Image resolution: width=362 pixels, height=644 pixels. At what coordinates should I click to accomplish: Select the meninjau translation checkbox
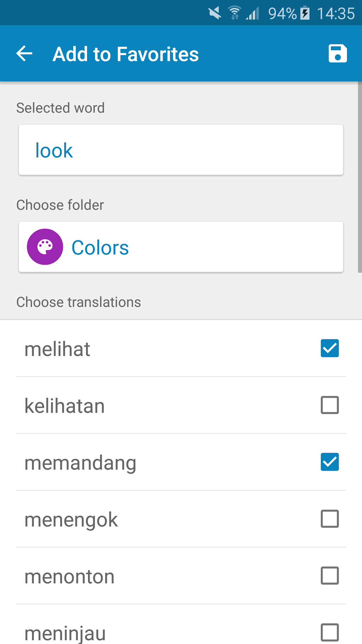point(330,632)
